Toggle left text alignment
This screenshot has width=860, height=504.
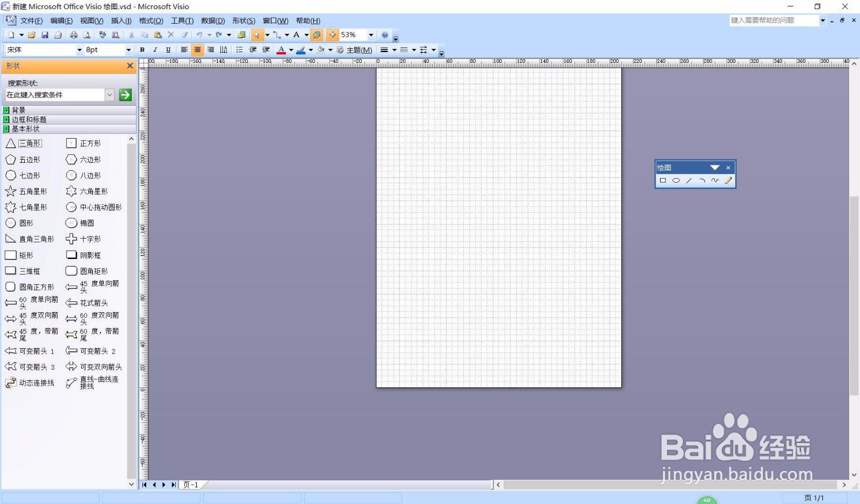184,50
